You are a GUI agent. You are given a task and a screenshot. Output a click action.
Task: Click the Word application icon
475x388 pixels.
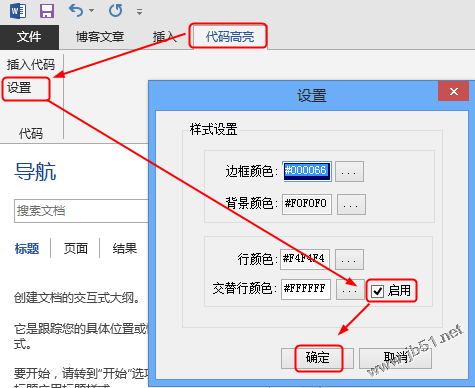pos(17,10)
